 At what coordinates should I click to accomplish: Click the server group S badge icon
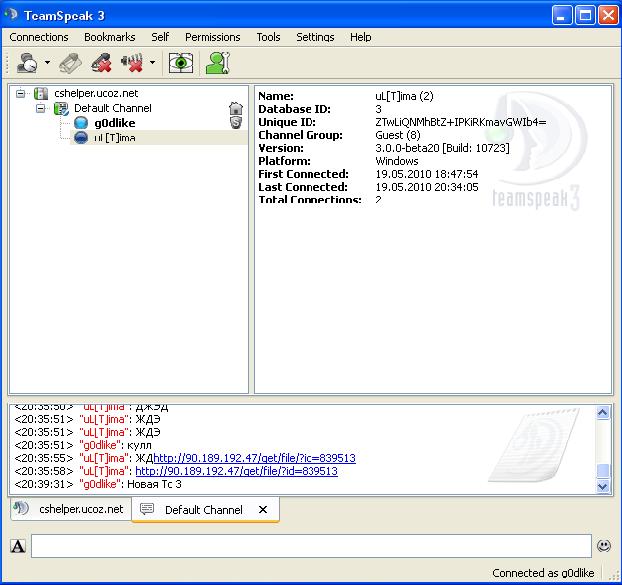coord(235,122)
